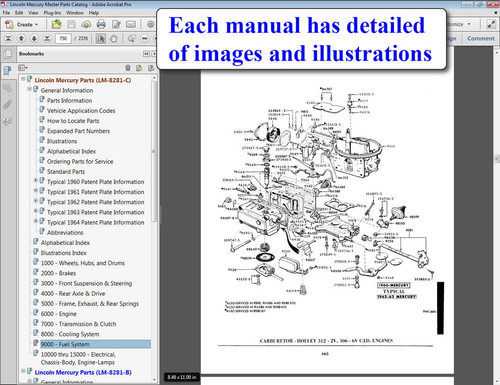The image size is (500, 385).
Task: Click the Open folder icon
Action: click(56, 24)
